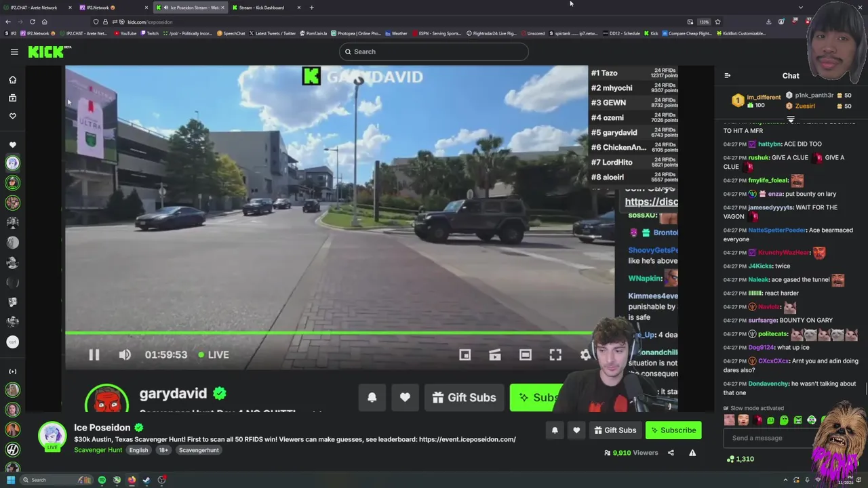Viewport: 868px width, 488px height.
Task: Open the list all tabs dropdown
Action: (801, 7)
